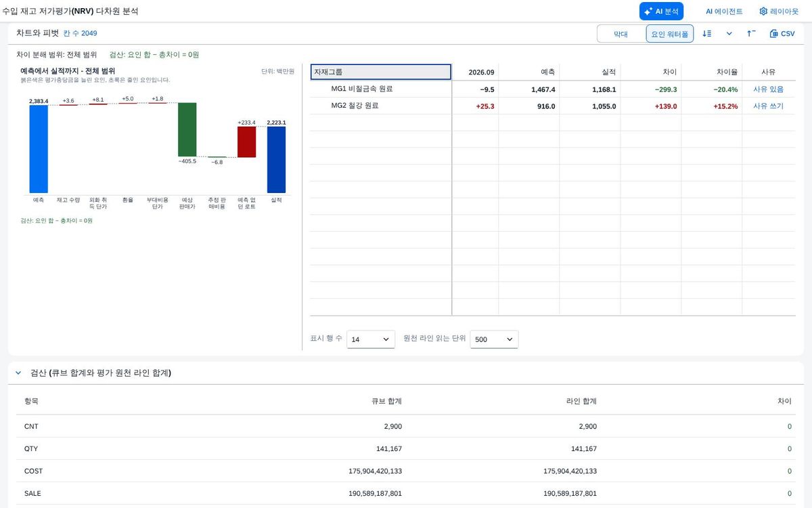The width and height of the screenshot is (812, 508).
Task: Open the chevron menu beside the sort icon
Action: pyautogui.click(x=729, y=33)
